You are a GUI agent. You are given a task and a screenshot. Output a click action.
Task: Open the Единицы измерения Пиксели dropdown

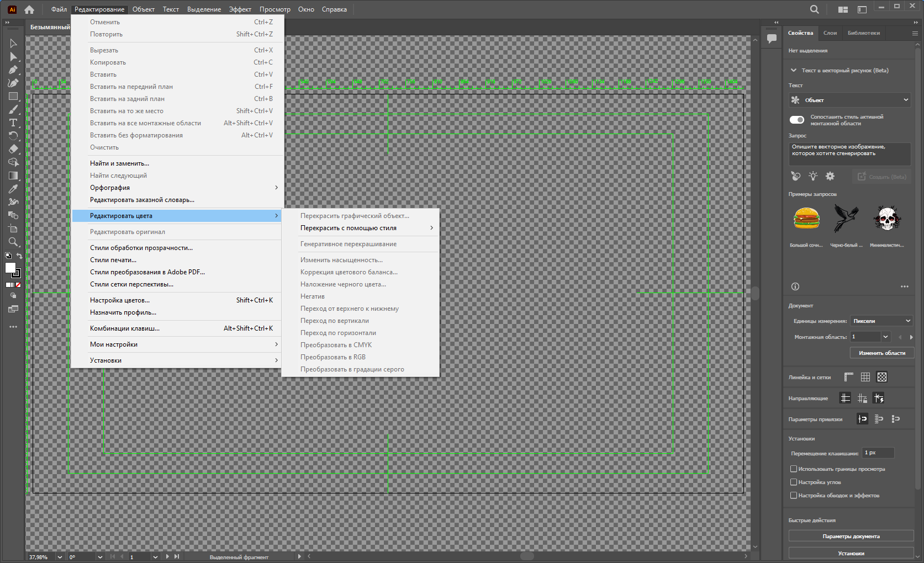point(881,321)
